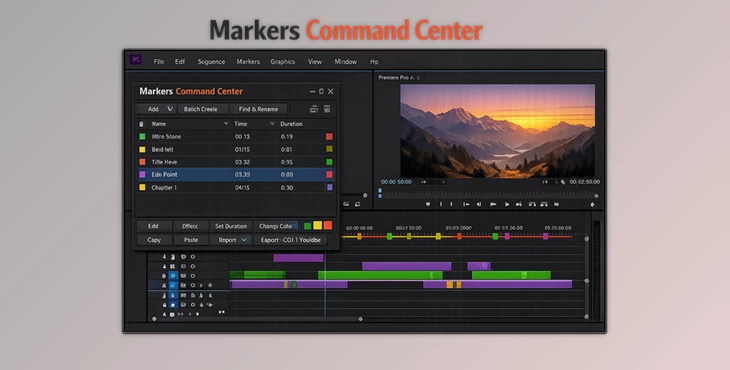Open the Markers menu in menu bar
730x370 pixels.
coord(248,61)
